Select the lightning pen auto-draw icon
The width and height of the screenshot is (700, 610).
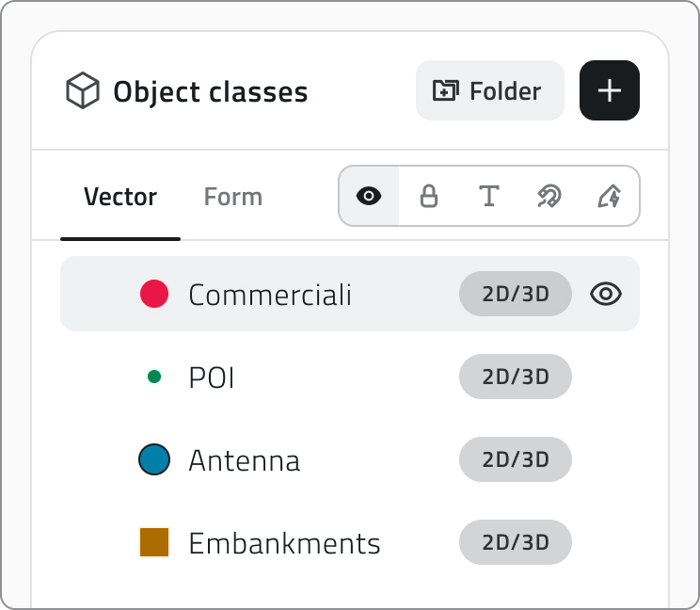coord(610,196)
